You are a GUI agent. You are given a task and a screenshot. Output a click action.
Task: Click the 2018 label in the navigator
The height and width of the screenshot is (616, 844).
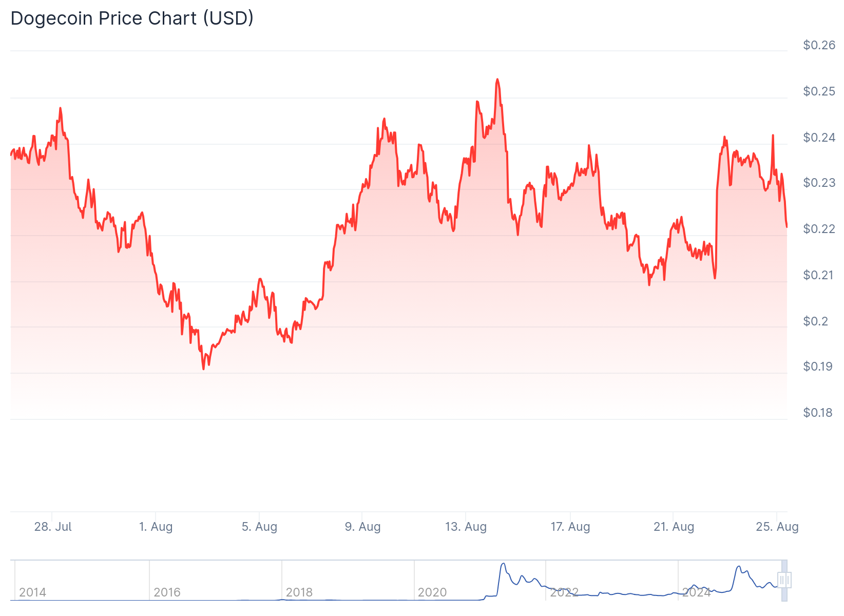(x=299, y=592)
